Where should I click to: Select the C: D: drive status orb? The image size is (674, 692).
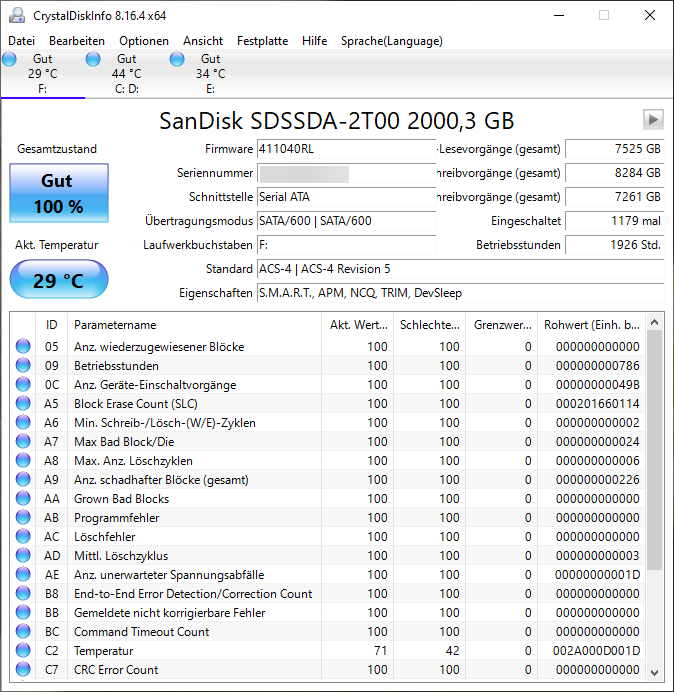[x=93, y=59]
